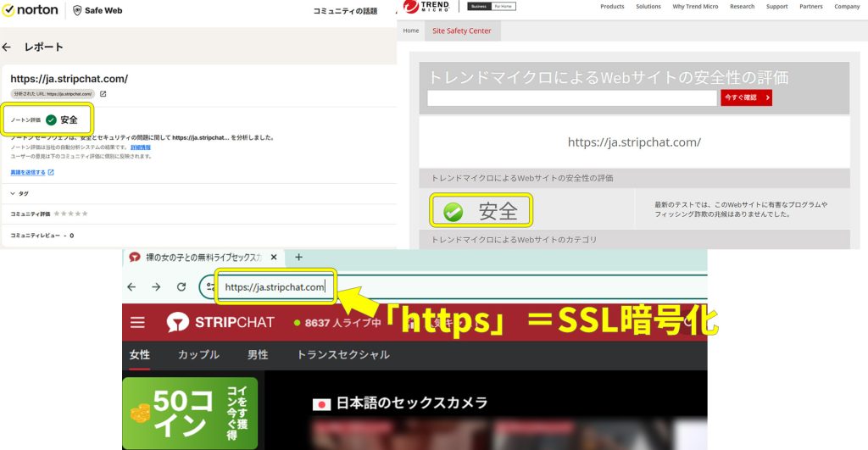This screenshot has width=868, height=450.
Task: Click the Trend Micro result URL text
Action: point(634,142)
